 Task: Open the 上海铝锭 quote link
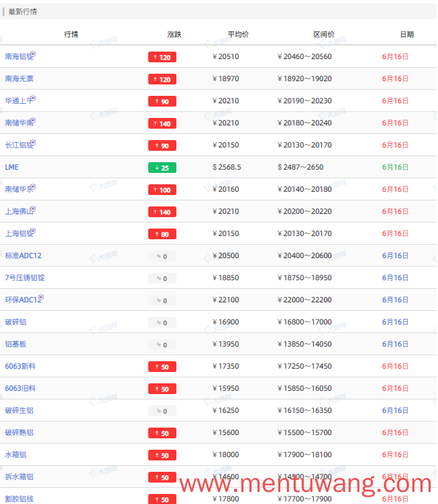pyautogui.click(x=19, y=234)
